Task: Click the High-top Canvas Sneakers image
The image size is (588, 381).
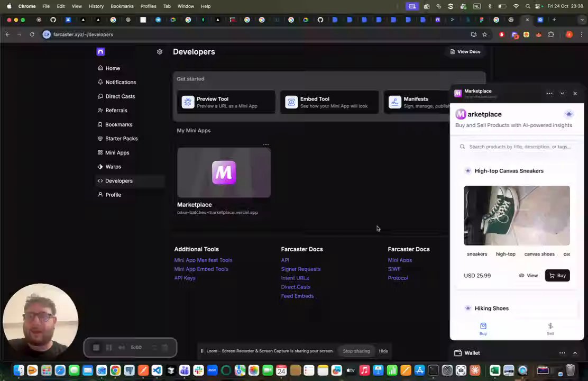Action: click(x=517, y=215)
